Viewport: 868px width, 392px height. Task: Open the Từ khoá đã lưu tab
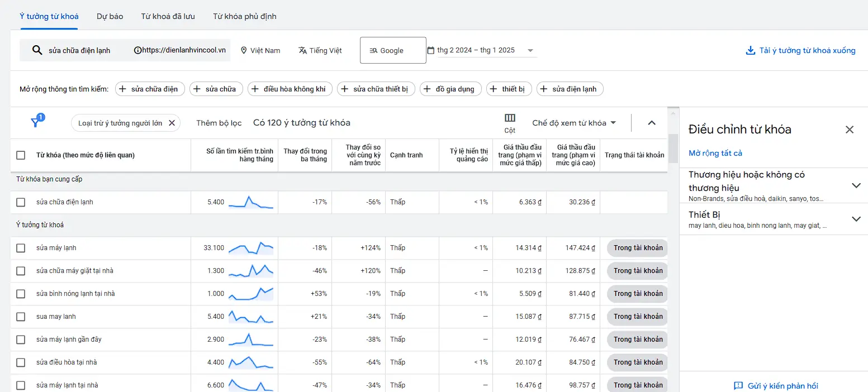pyautogui.click(x=168, y=16)
